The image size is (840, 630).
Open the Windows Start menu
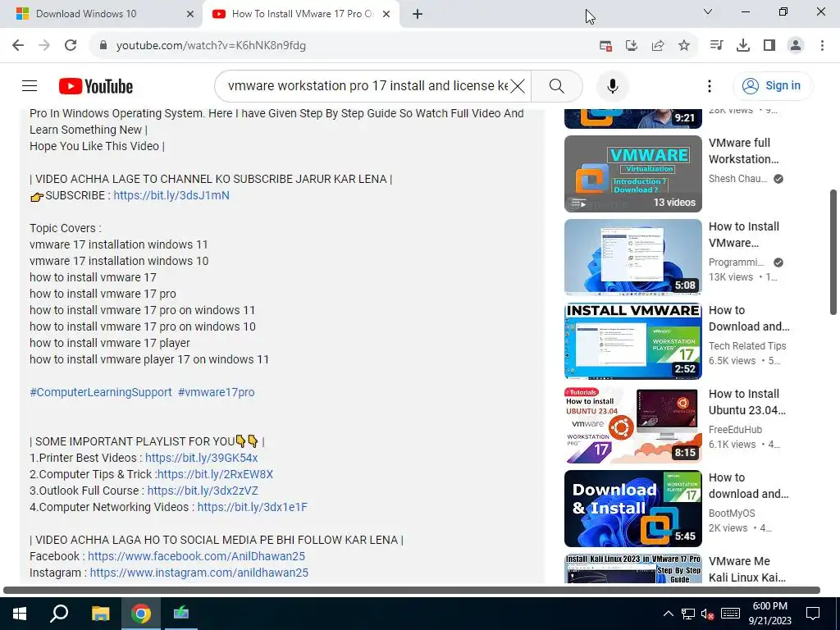[x=20, y=614]
